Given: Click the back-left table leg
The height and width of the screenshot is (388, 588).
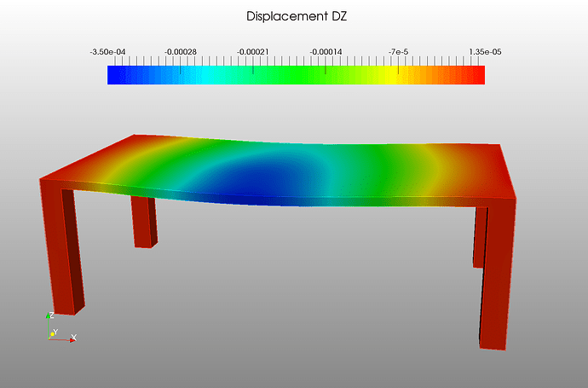Looking at the screenshot, I should pos(144,223).
